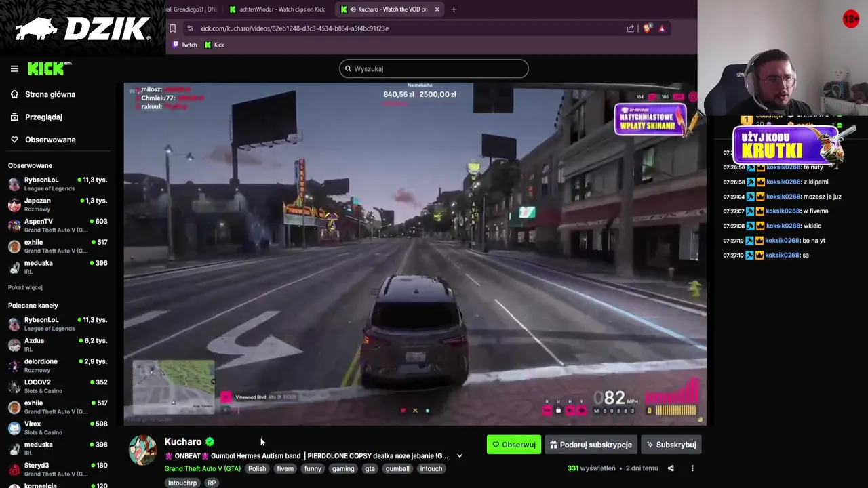Open RybsonLoL under Obserwowane list
This screenshot has width=868, height=488.
(x=58, y=184)
